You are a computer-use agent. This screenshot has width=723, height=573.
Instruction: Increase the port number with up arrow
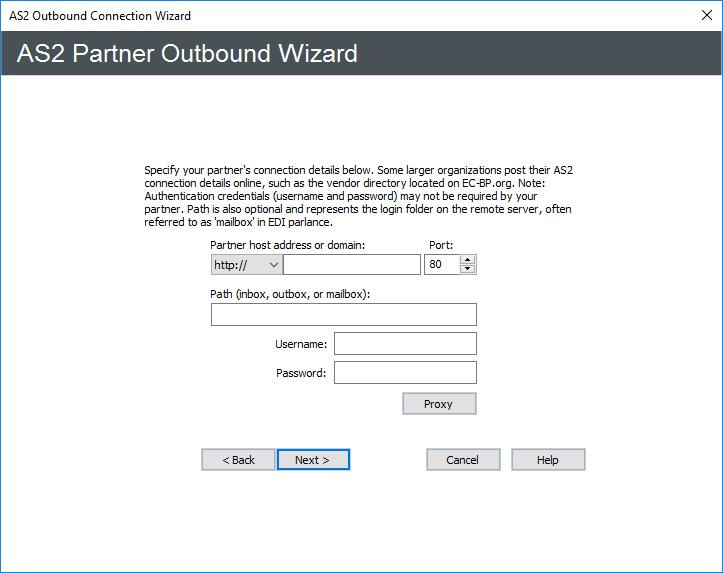coord(468,260)
